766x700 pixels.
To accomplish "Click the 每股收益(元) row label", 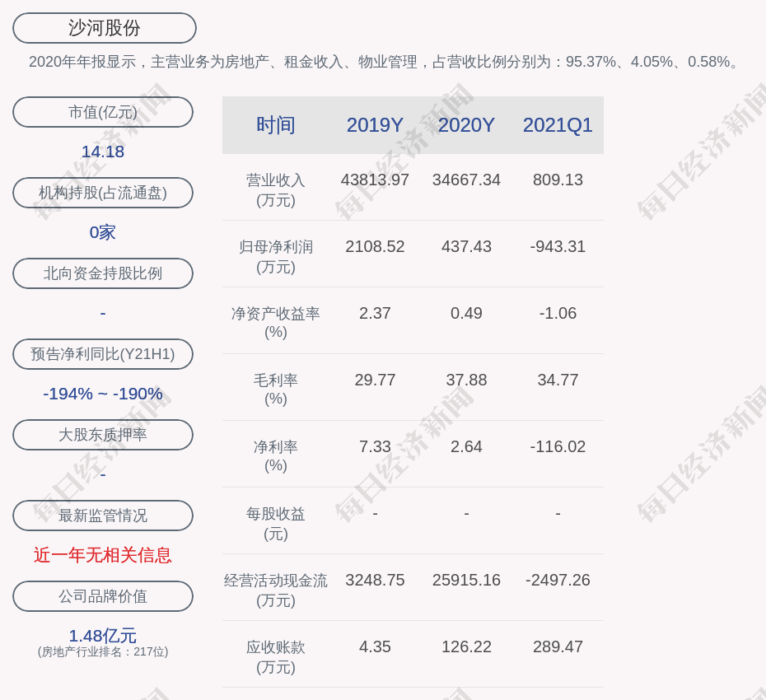I will click(276, 524).
